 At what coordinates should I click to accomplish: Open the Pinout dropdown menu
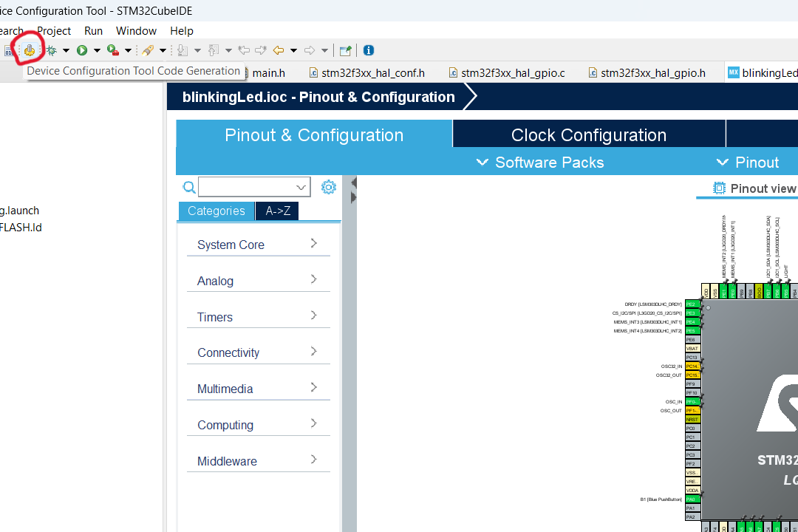pyautogui.click(x=755, y=162)
